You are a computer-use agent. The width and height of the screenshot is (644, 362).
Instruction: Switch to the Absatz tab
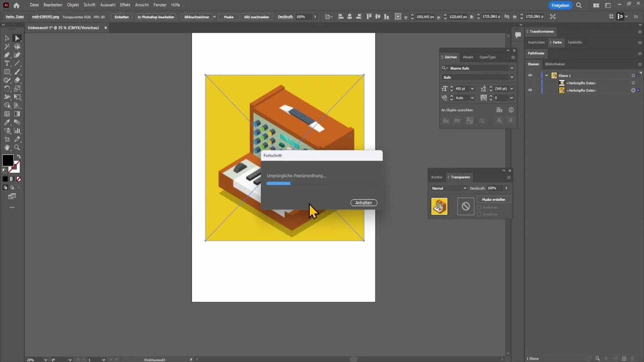[468, 57]
